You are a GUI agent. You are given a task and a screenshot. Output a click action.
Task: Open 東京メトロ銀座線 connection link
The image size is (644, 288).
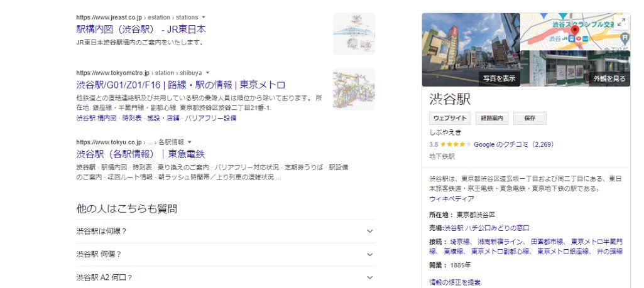point(563,251)
